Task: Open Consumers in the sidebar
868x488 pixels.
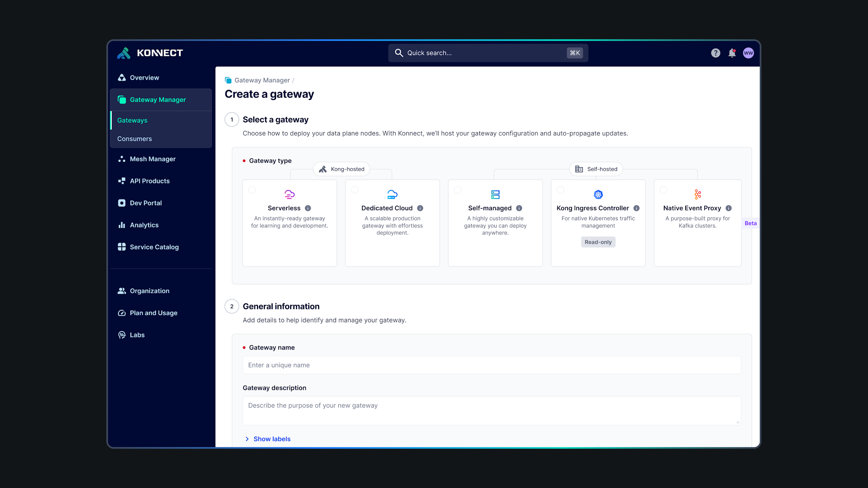Action: click(135, 139)
